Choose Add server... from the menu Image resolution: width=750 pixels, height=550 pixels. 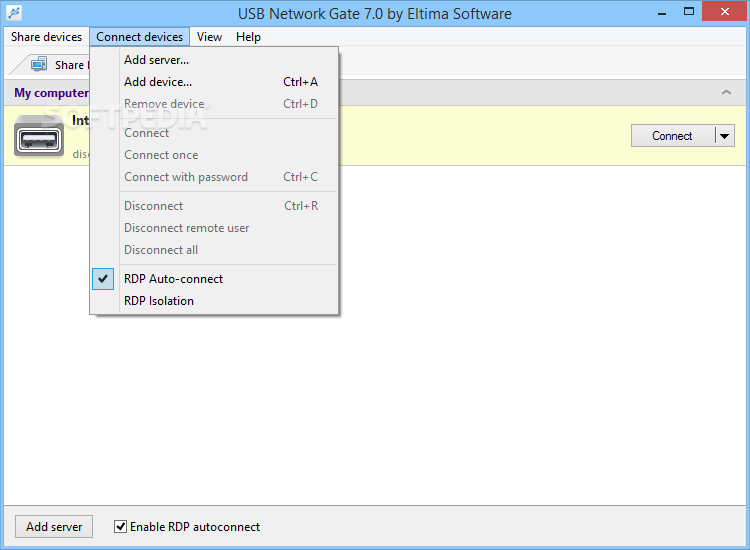214,60
